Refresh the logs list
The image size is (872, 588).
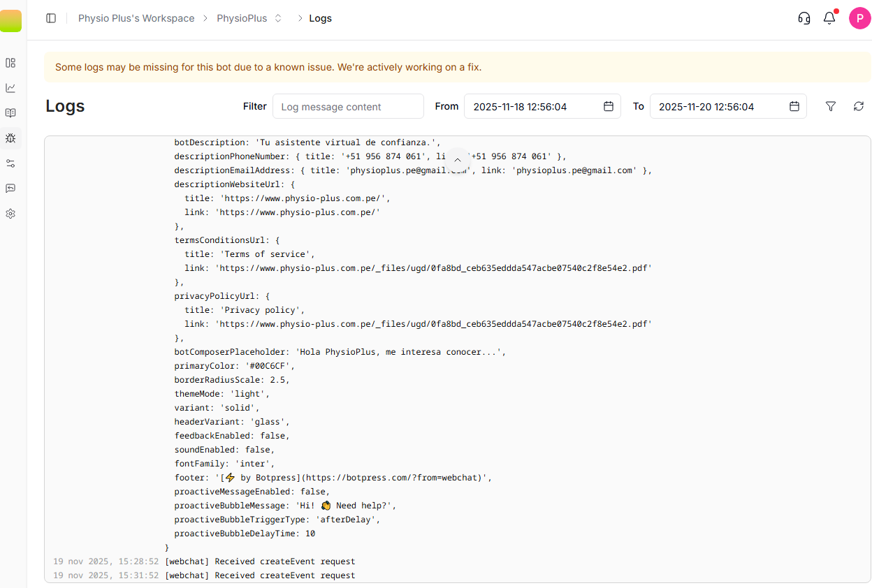(x=859, y=106)
